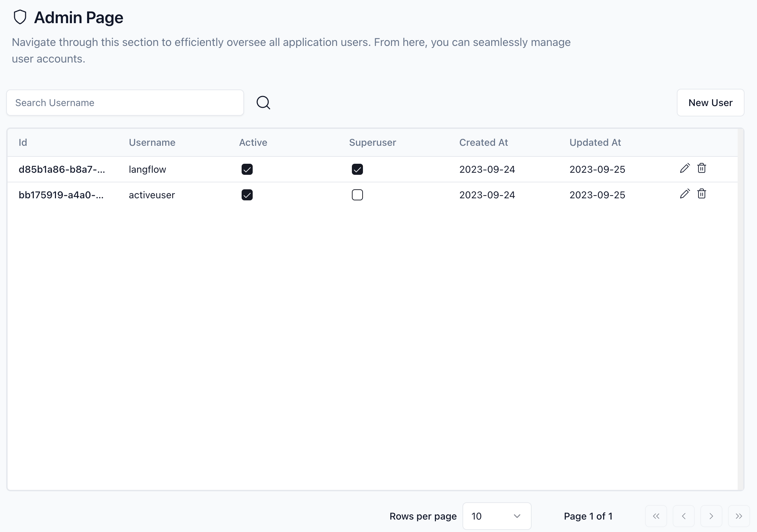Screen dimensions: 757x532
Task: Click the search magnifier icon
Action: coord(263,103)
